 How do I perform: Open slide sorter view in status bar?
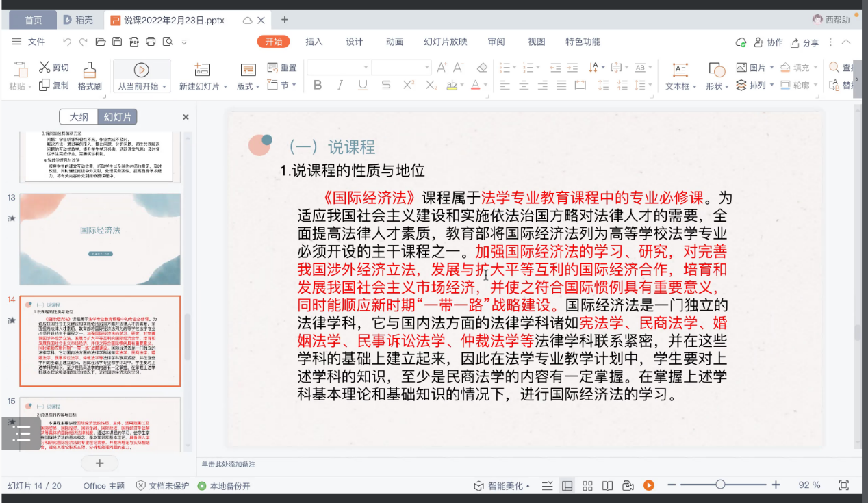[x=587, y=485]
